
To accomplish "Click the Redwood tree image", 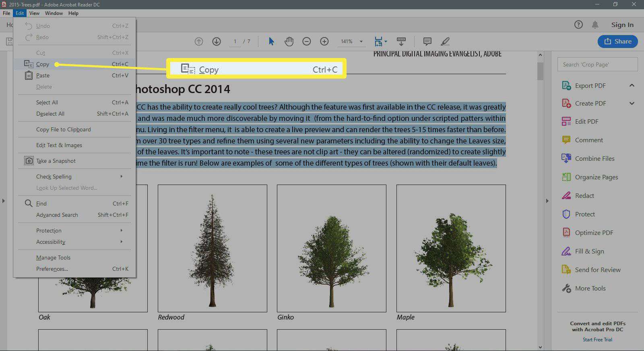I will pyautogui.click(x=213, y=248).
